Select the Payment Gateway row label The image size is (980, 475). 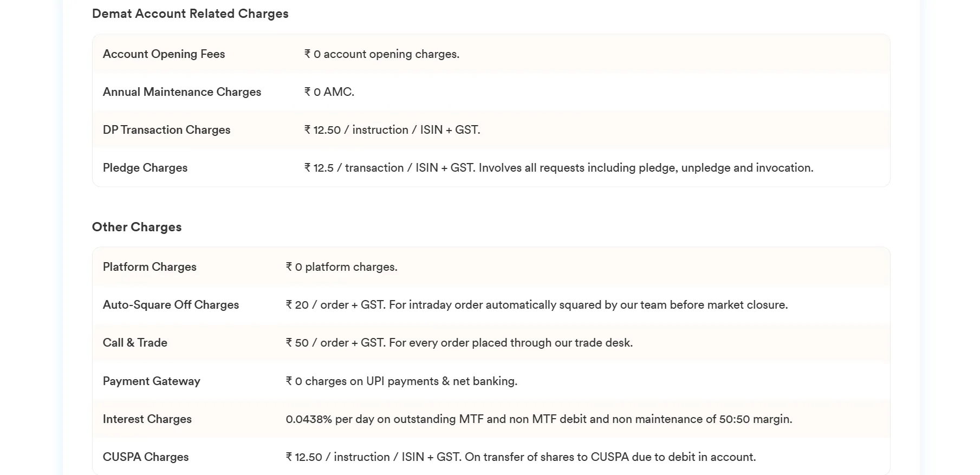151,381
